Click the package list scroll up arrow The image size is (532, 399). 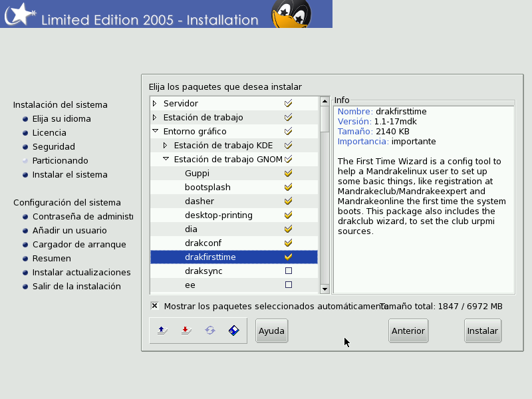(325, 101)
